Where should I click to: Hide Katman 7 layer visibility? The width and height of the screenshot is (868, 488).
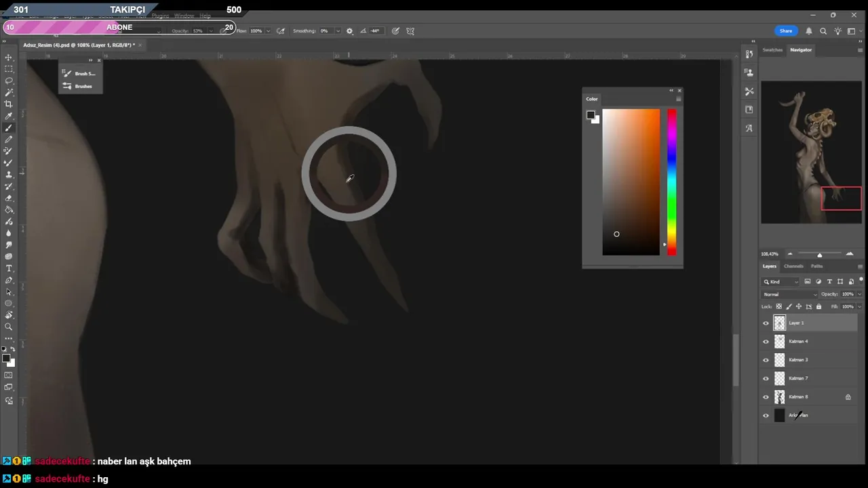[x=766, y=378]
